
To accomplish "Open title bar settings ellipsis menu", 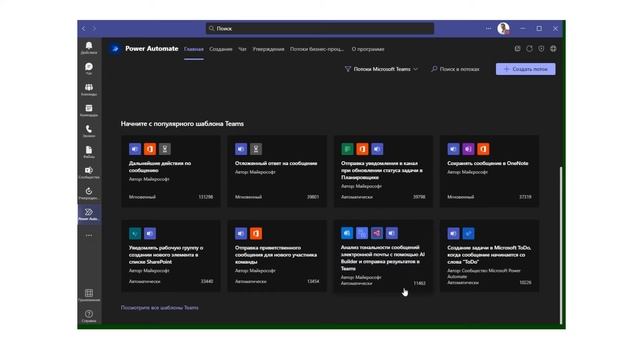I will pyautogui.click(x=488, y=29).
